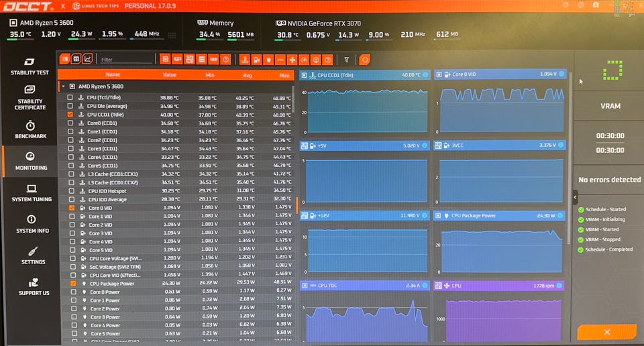Toggle the motherboard hardware filter icon
Screen dimensions: 644x346
(189, 60)
